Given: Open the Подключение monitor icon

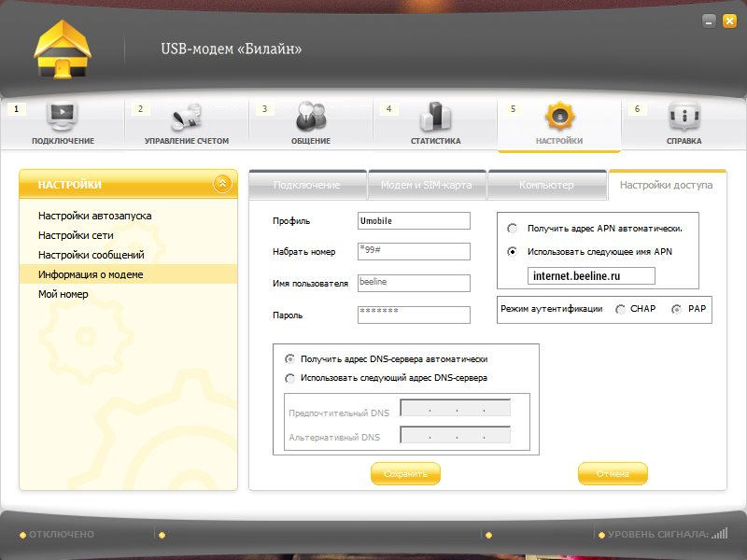Looking at the screenshot, I should pos(63,118).
